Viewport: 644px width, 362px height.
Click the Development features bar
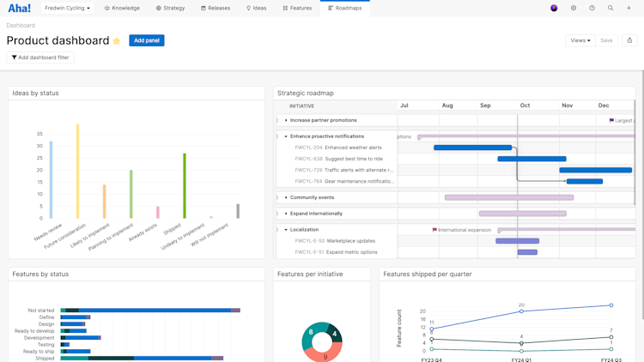point(81,338)
